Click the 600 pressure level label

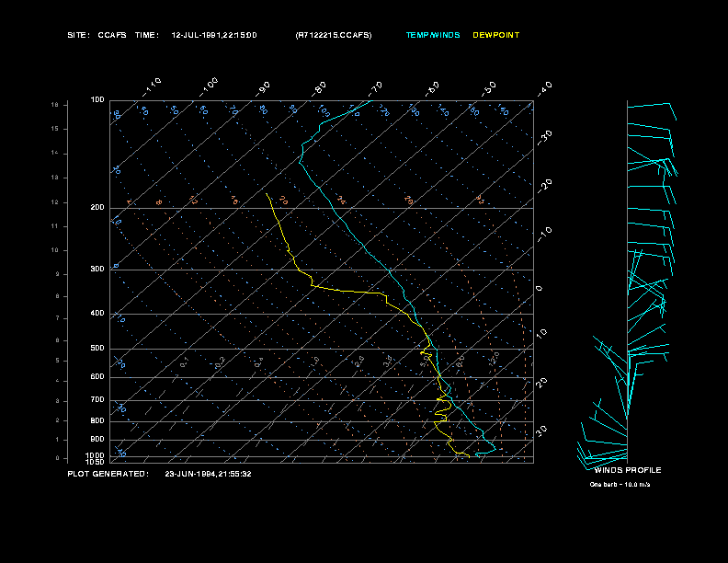pos(97,377)
